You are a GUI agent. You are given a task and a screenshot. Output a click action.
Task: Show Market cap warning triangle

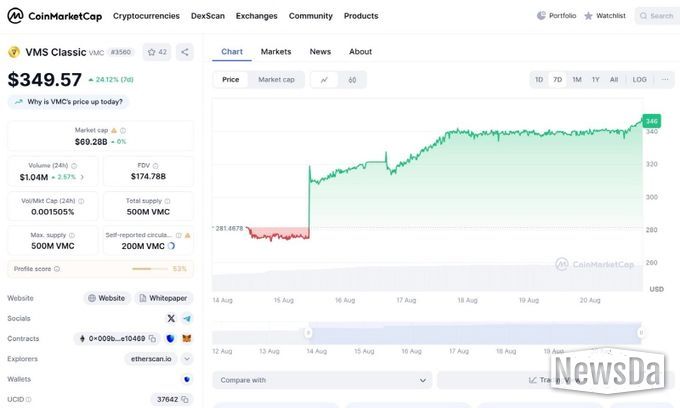click(x=114, y=130)
